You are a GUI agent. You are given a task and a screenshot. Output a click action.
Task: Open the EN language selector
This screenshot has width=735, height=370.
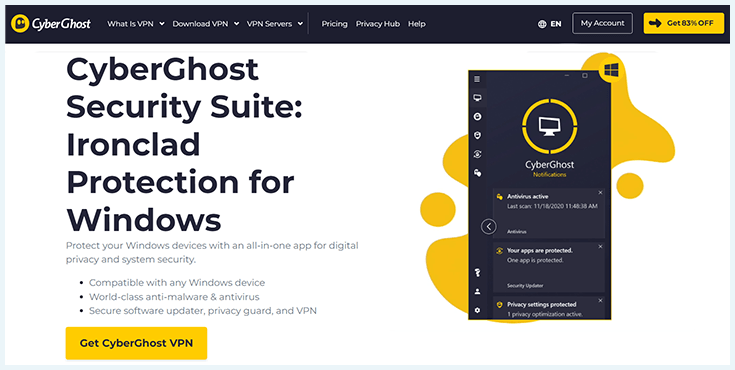(549, 24)
